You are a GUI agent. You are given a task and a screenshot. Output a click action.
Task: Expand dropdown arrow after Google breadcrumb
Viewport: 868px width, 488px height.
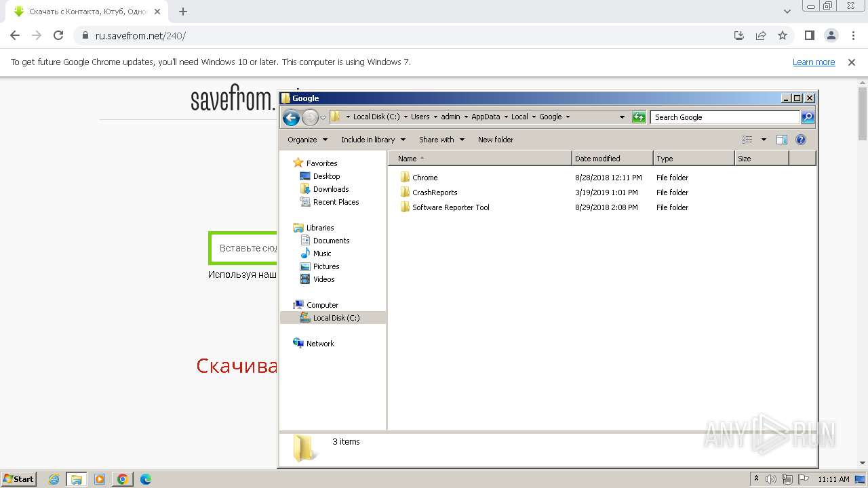pyautogui.click(x=568, y=117)
